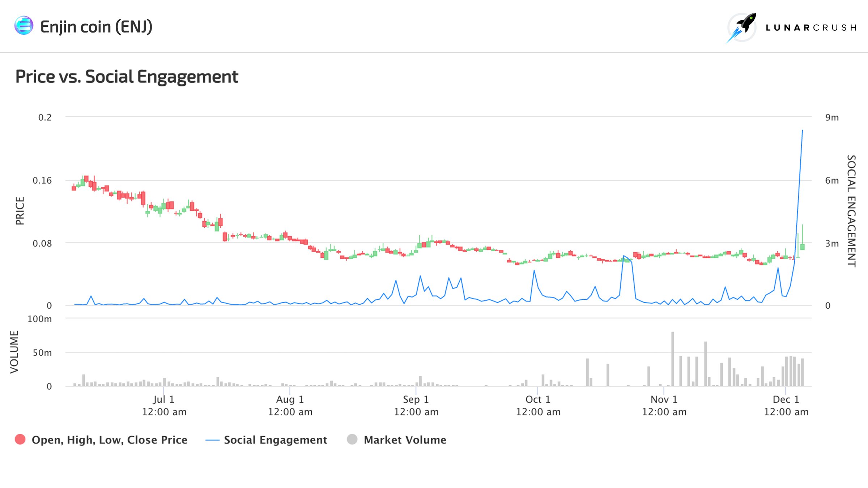Image resolution: width=868 pixels, height=488 pixels.
Task: Click the social engagement peak near 9m
Action: click(802, 130)
